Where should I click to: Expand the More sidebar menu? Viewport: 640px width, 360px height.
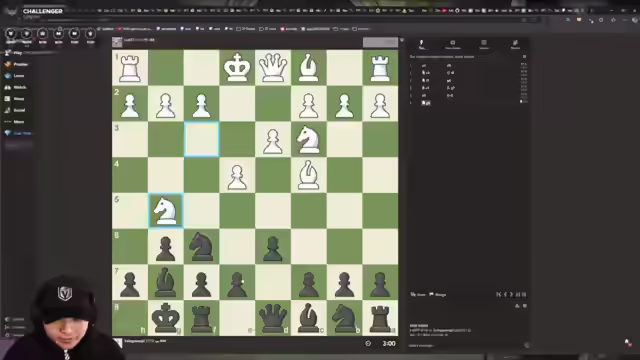(14, 122)
